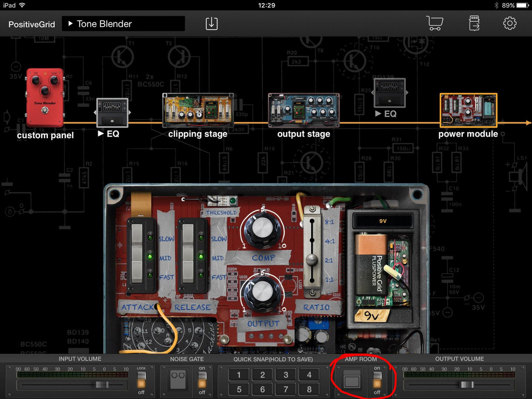Screen dimensions: 532x399
Task: Open the settings gear
Action: (x=509, y=23)
